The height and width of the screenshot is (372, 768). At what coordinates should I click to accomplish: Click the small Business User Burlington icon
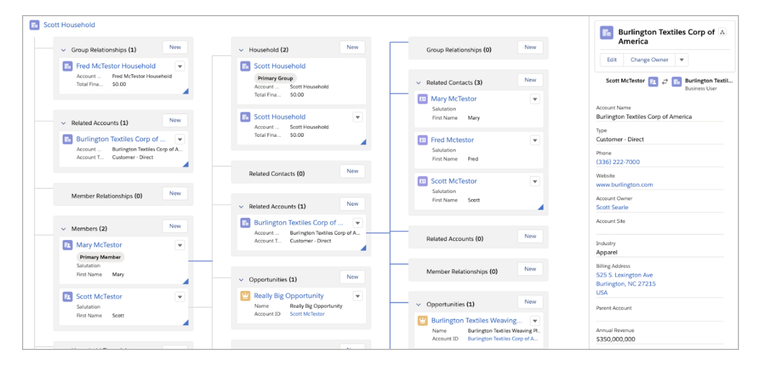point(676,82)
